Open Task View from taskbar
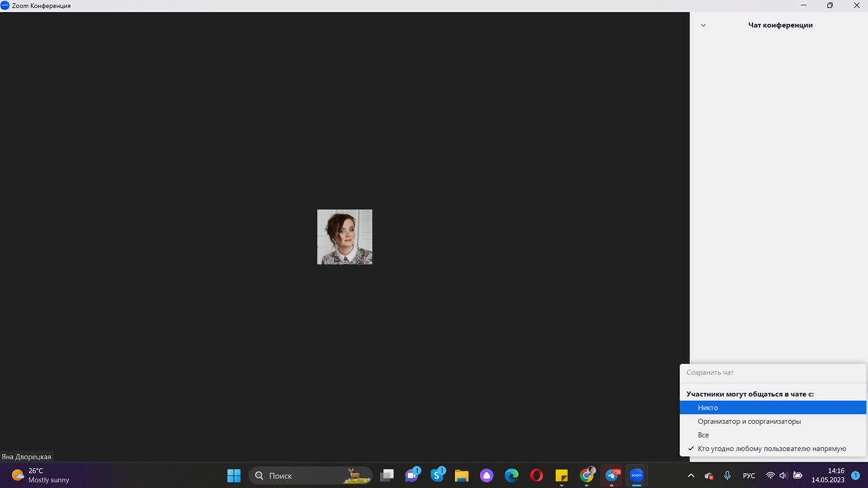Image resolution: width=868 pixels, height=488 pixels. (x=387, y=476)
